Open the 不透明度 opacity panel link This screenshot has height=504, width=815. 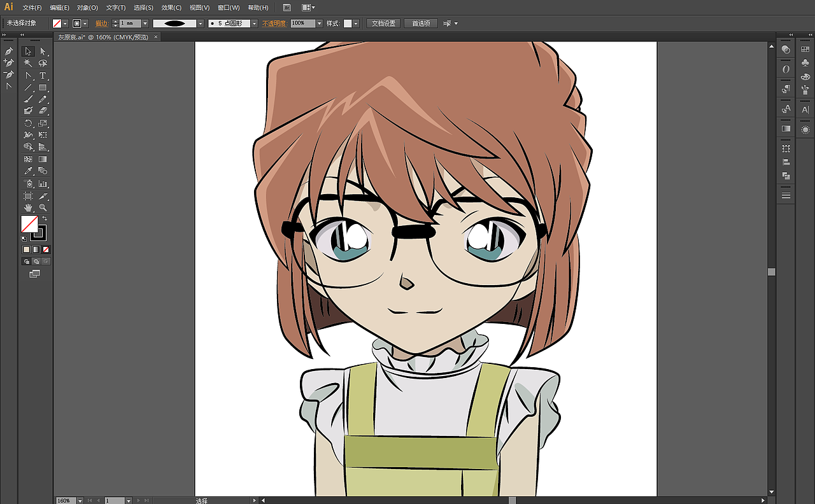[x=275, y=24]
